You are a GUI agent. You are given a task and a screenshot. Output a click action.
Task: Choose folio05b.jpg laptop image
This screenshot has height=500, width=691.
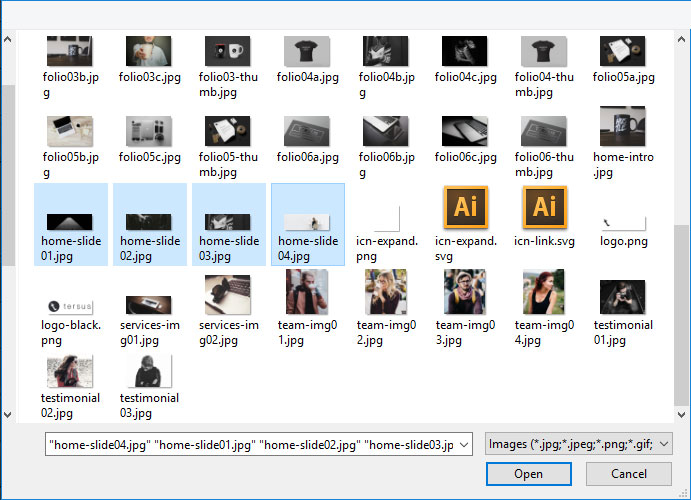(x=70, y=131)
